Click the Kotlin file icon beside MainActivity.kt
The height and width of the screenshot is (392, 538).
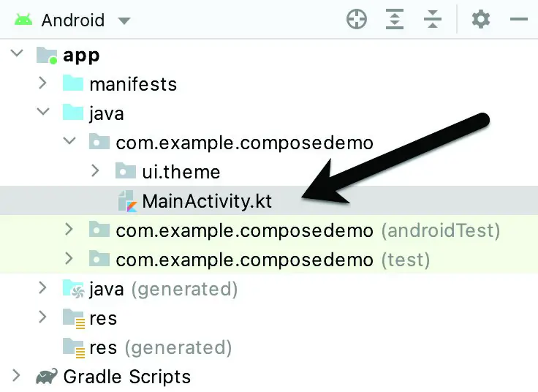(127, 201)
